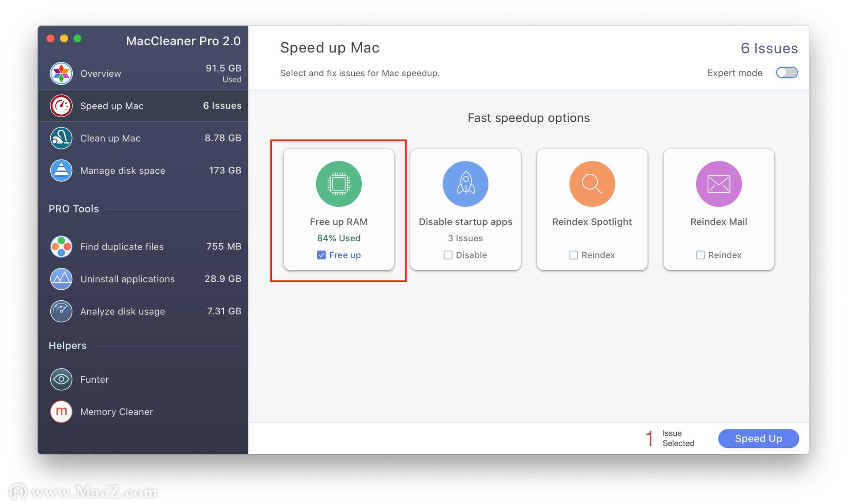The height and width of the screenshot is (504, 847).
Task: Open Manage disk space pyramid icon
Action: (x=61, y=170)
